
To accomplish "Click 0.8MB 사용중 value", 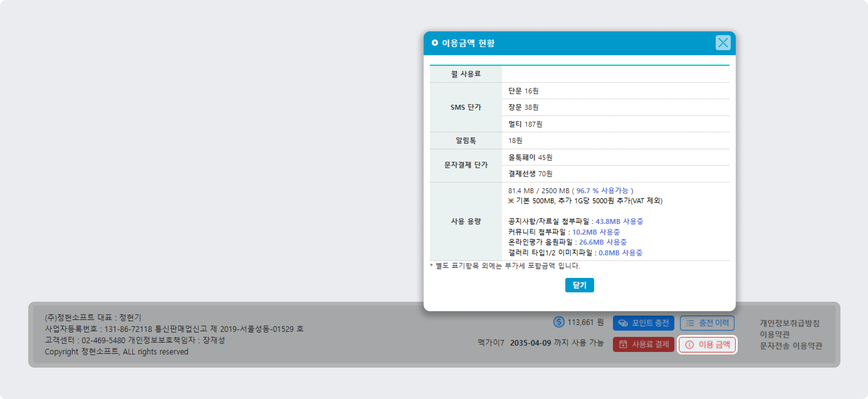I will click(620, 253).
